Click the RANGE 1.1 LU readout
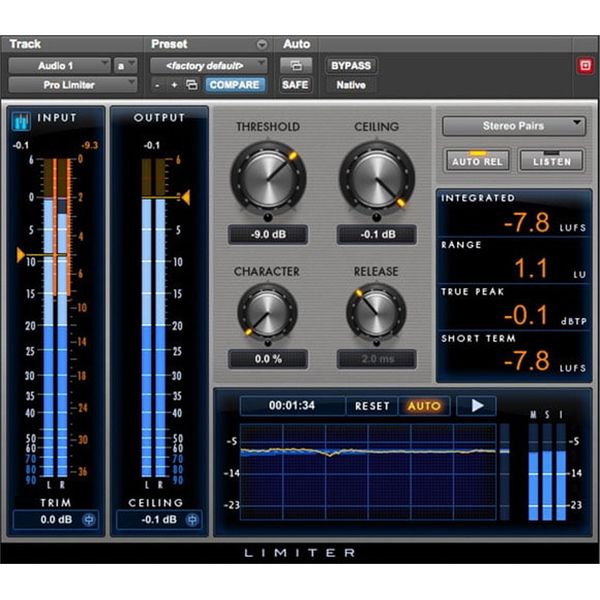This screenshot has width=600, height=600. [x=514, y=260]
